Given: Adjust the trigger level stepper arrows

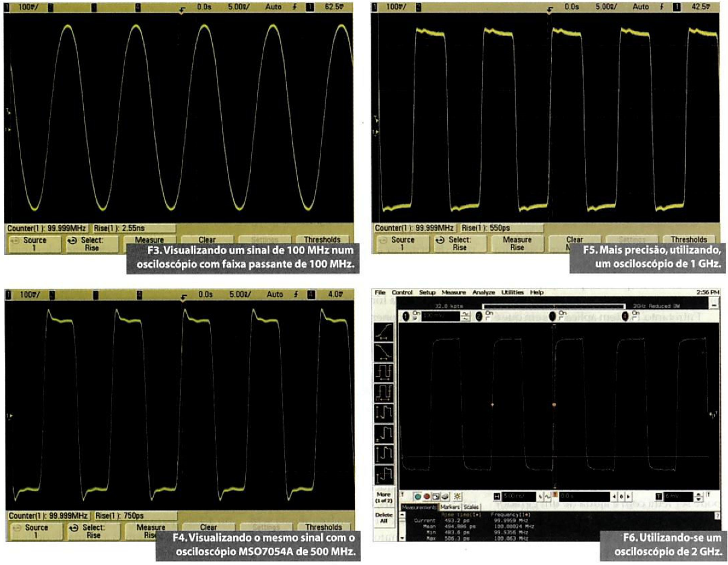Looking at the screenshot, I should (x=698, y=496).
